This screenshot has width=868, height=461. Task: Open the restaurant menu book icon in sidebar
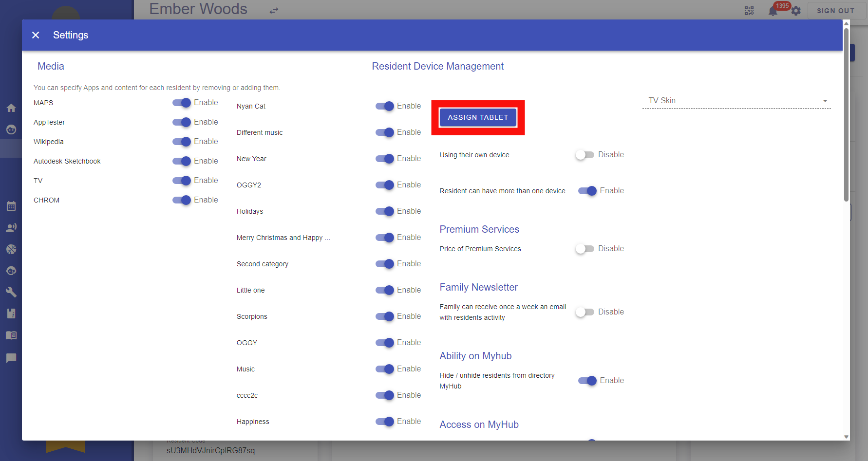(x=11, y=313)
